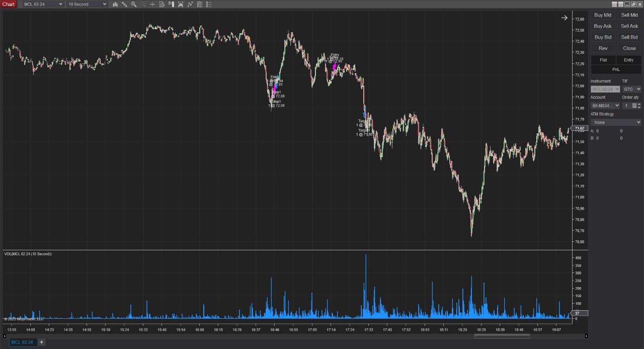Open the TIF GTC dropdown
This screenshot has height=349, width=644.
click(x=631, y=89)
